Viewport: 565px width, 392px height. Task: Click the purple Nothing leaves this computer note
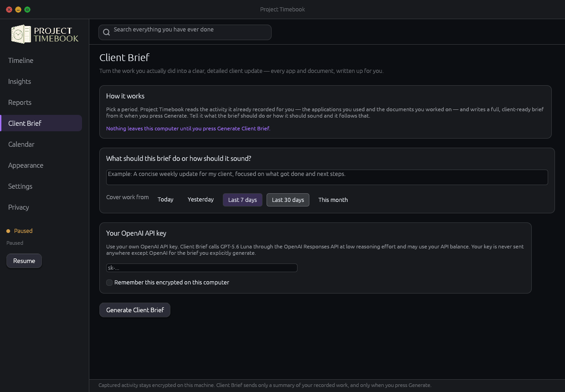click(188, 129)
